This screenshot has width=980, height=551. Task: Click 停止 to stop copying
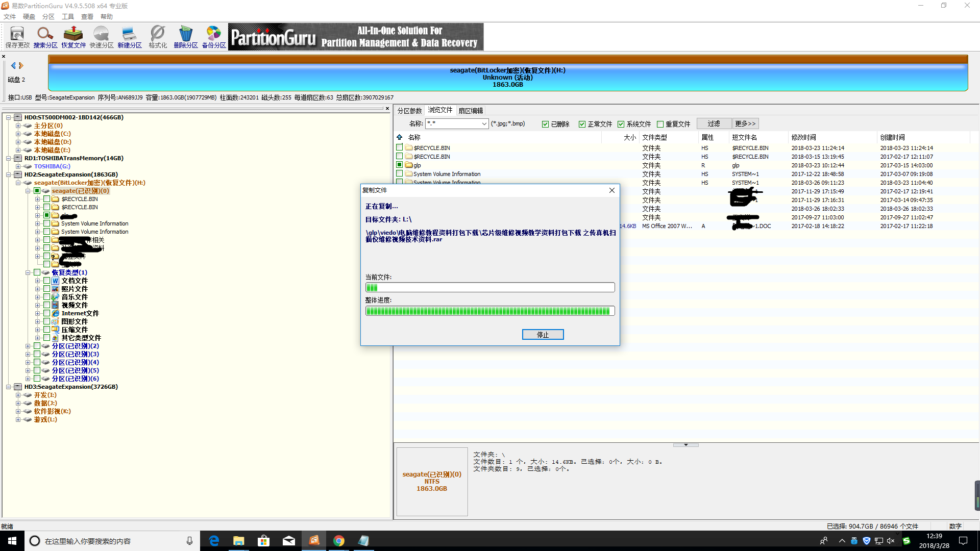tap(543, 335)
